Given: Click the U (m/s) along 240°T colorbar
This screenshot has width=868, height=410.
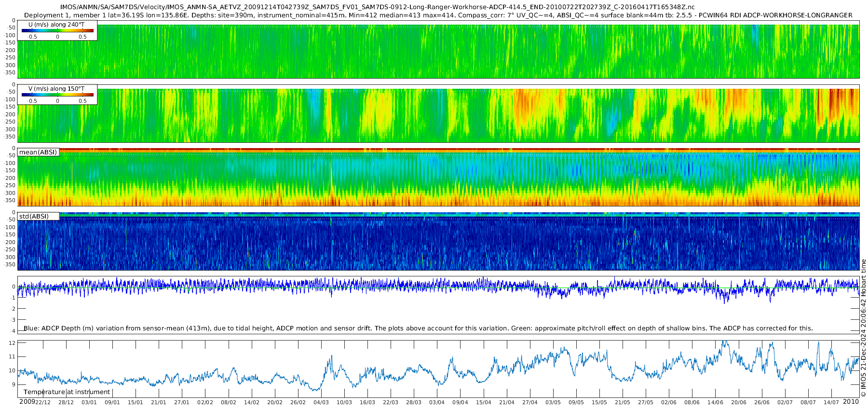Looking at the screenshot, I should click(57, 31).
